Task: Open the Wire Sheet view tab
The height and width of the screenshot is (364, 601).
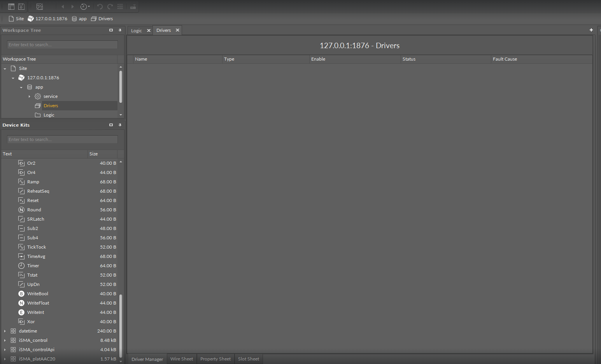Action: click(182, 359)
